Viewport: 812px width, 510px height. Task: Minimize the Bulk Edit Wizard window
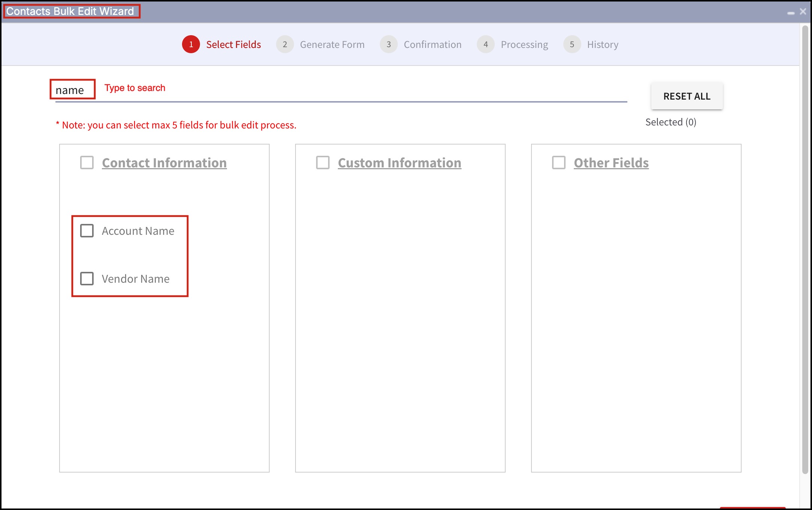tap(791, 12)
